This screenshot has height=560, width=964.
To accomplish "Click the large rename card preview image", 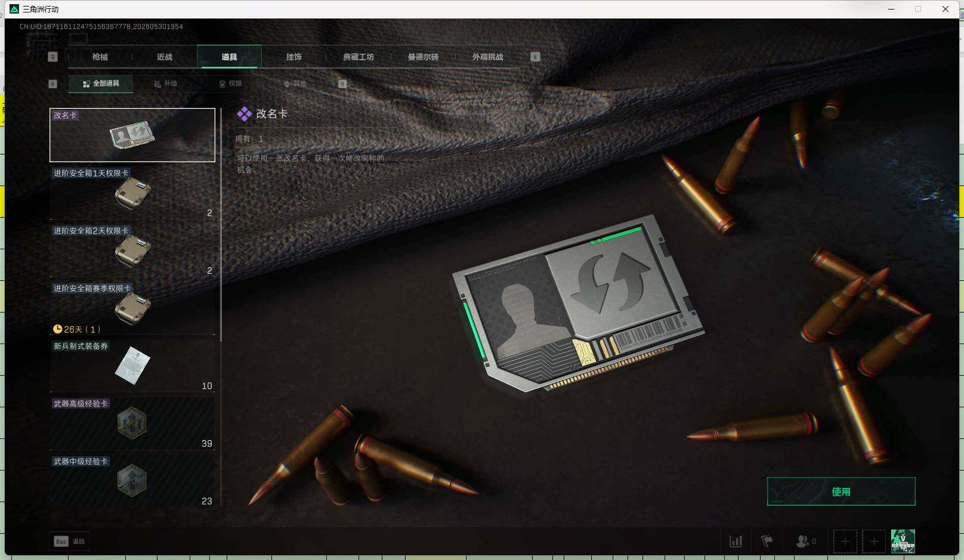I will coord(578,304).
